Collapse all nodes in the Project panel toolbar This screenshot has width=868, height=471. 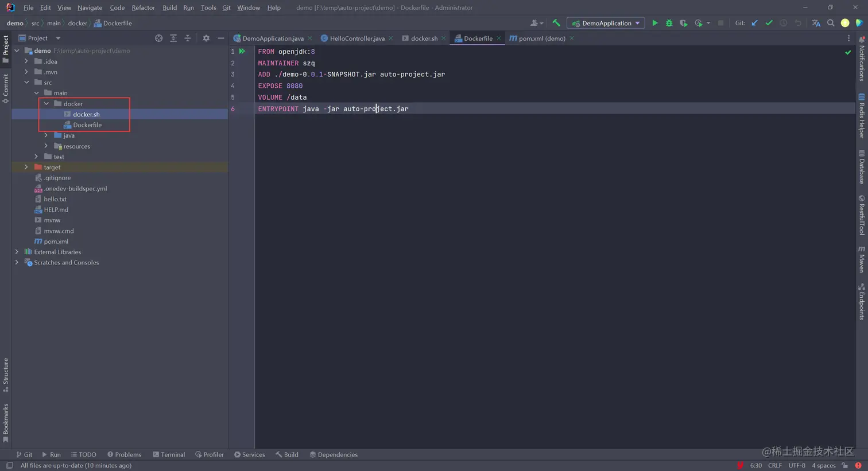[x=188, y=38]
